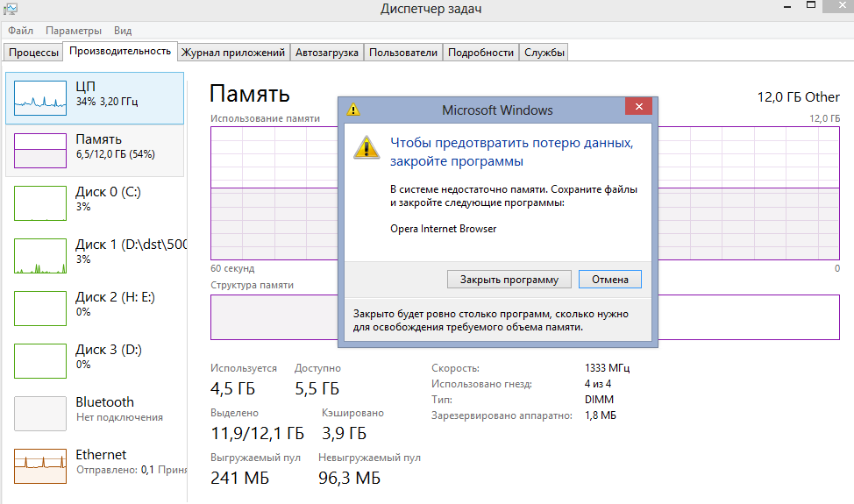Select the Диск 2 (H: E:) graph thumbnail
This screenshot has height=504, width=854.
pos(40,309)
